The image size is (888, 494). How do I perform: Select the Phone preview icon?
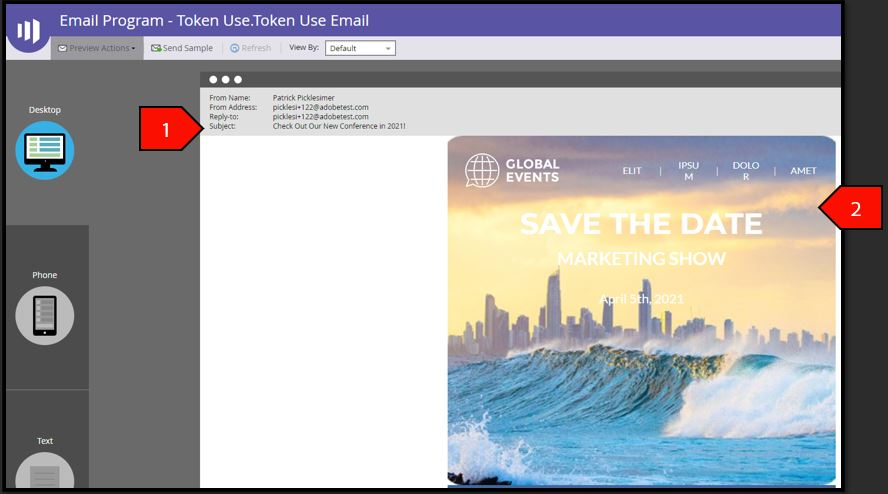[x=45, y=316]
